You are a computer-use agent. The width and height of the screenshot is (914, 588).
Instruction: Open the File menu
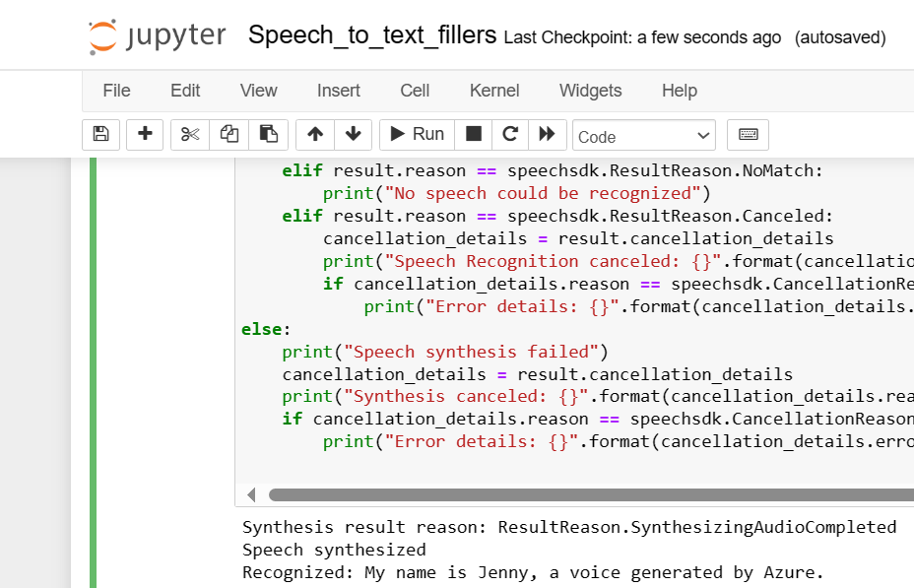115,91
